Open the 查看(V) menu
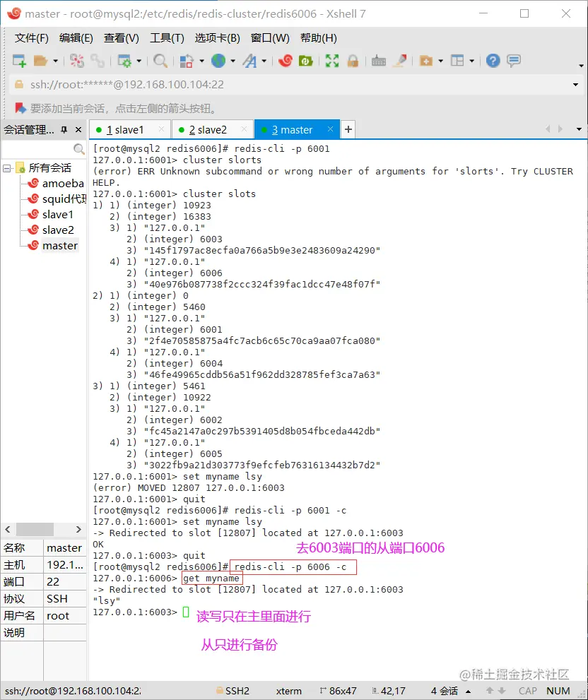 [121, 38]
